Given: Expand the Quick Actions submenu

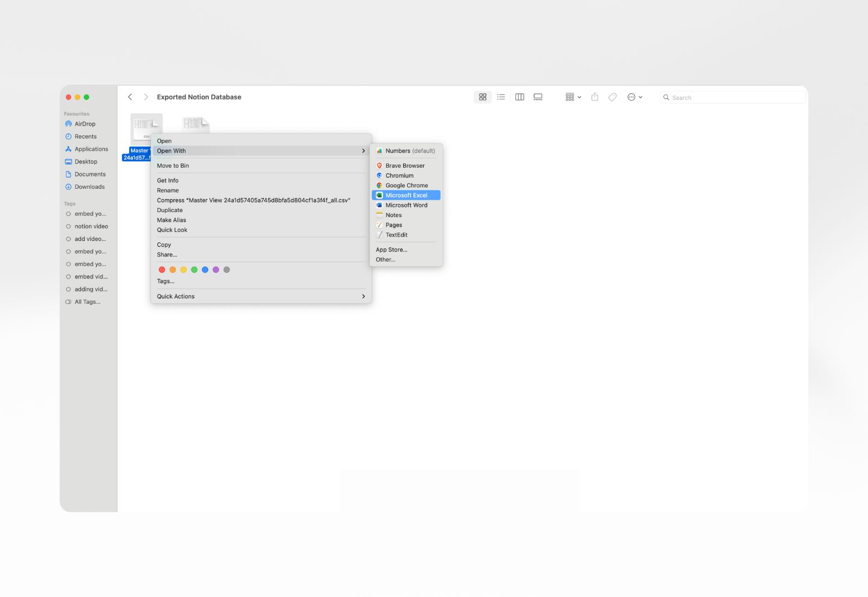Looking at the screenshot, I should [x=261, y=296].
